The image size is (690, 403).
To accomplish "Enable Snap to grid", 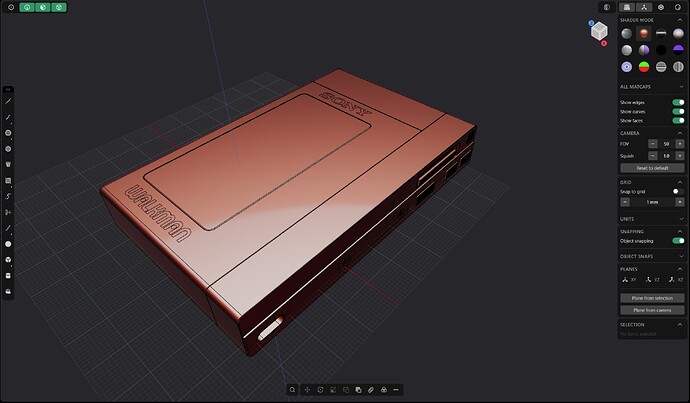I will tap(678, 191).
